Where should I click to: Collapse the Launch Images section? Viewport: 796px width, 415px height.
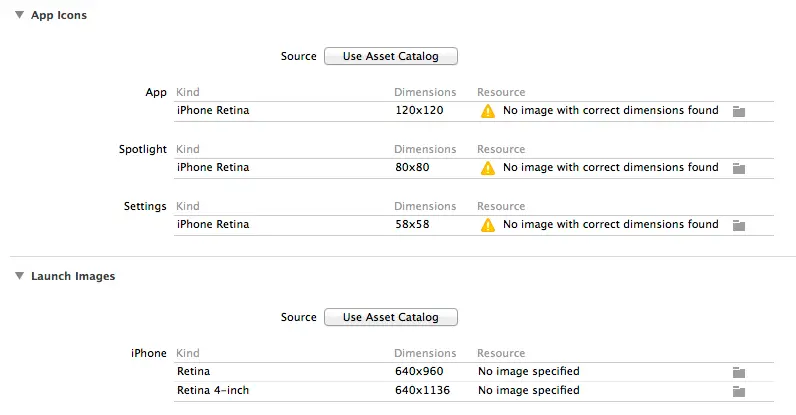point(19,276)
